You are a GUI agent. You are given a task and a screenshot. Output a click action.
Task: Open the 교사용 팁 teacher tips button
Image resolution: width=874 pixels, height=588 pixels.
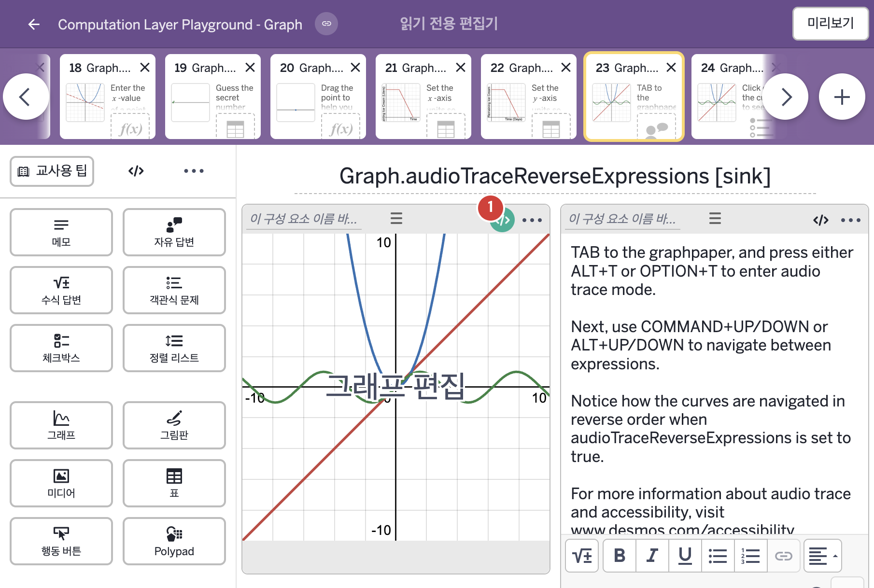tap(52, 171)
